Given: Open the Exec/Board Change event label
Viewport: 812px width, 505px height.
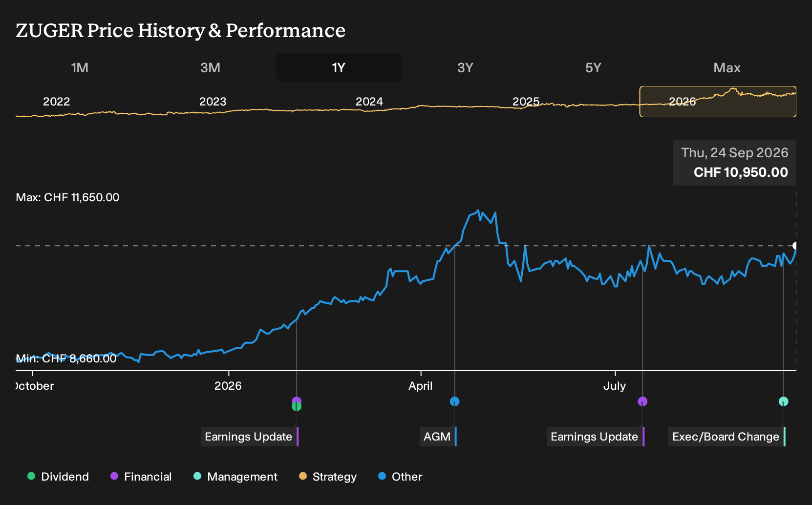Looking at the screenshot, I should click(x=727, y=437).
